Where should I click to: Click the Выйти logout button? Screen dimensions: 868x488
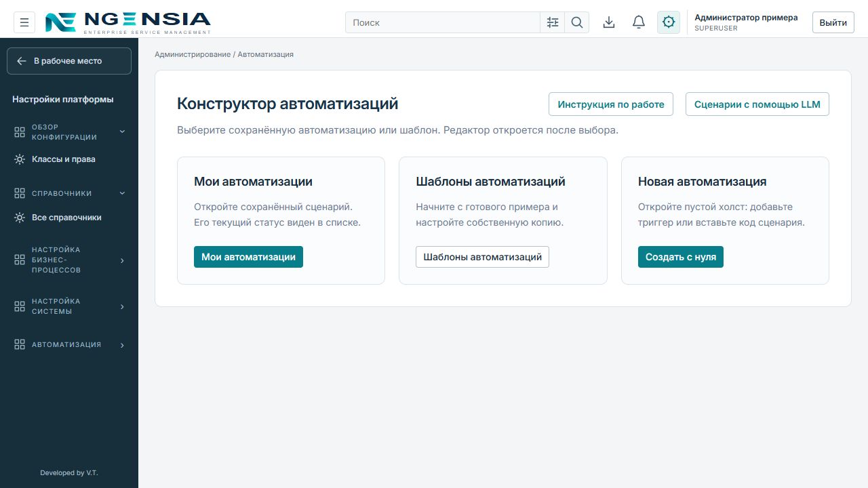coord(833,22)
